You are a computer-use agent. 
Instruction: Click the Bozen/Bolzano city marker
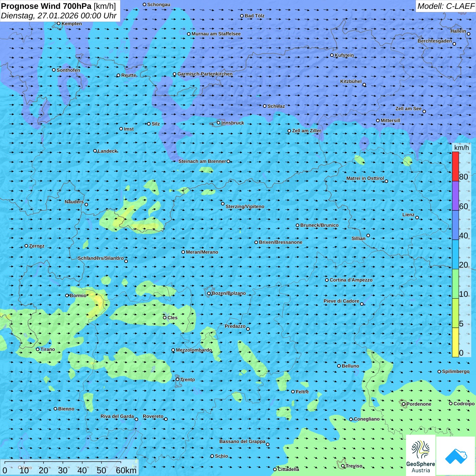(209, 293)
